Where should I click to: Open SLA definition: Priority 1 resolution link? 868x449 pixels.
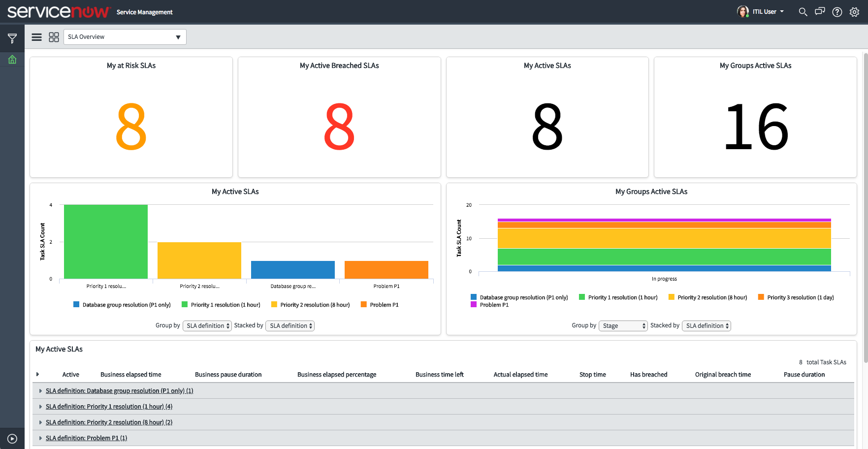[x=109, y=407]
